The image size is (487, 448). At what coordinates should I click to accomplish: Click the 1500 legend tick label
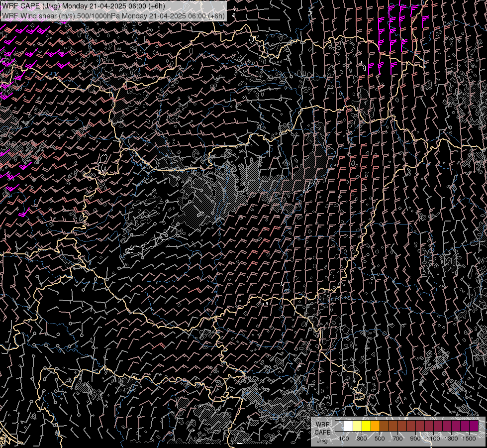tap(469, 439)
